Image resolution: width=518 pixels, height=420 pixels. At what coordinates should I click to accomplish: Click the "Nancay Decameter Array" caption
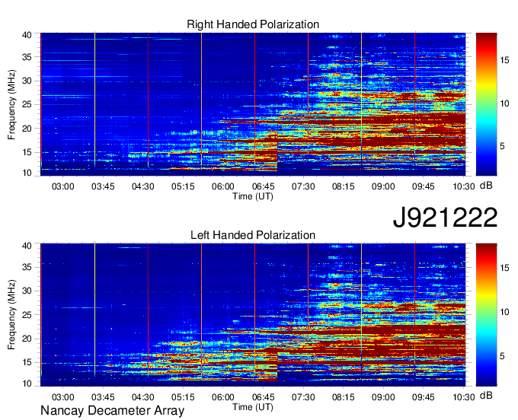[x=112, y=411]
